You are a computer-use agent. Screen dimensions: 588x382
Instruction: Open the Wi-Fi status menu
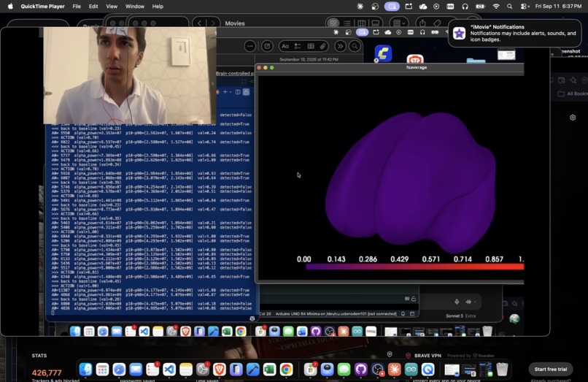tap(496, 6)
